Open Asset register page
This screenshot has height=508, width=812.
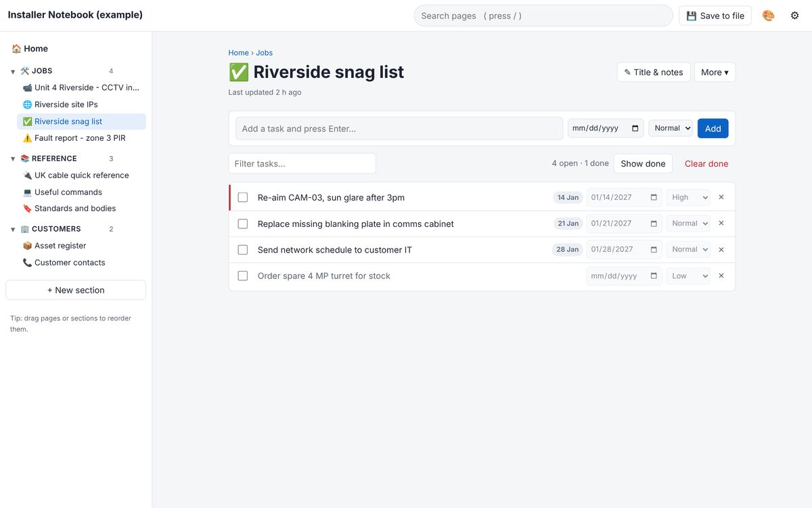pyautogui.click(x=81, y=246)
